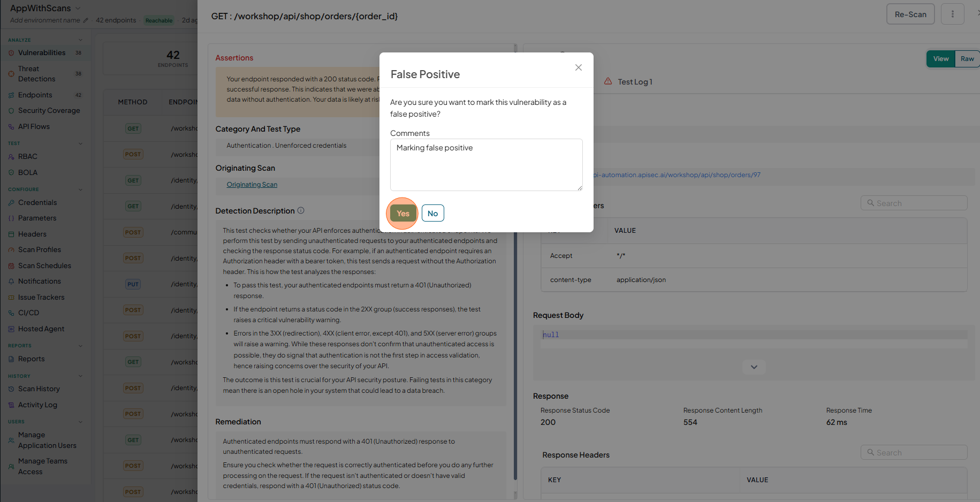The image size is (980, 502).
Task: Expand the Request Body chevron
Action: tap(754, 367)
